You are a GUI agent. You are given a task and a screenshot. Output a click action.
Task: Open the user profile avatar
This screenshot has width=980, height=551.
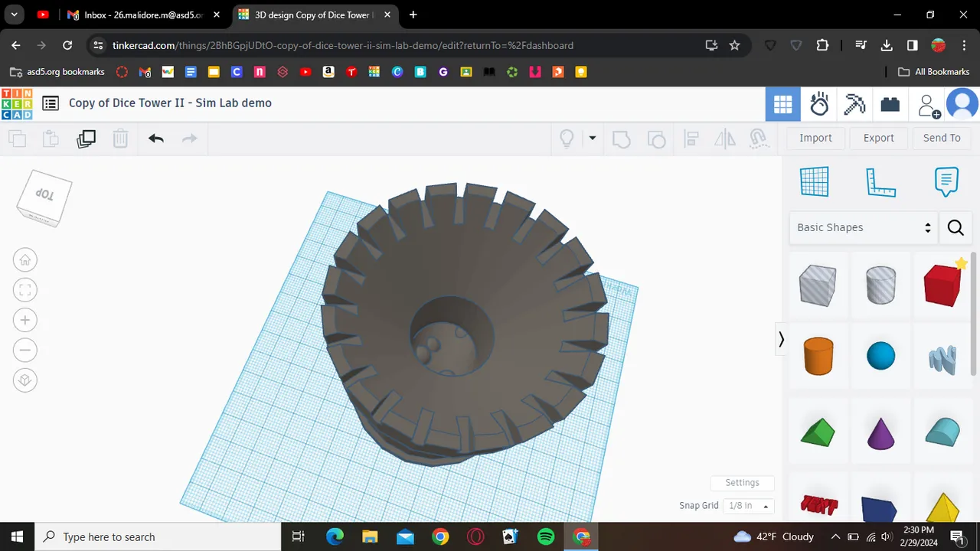point(962,104)
